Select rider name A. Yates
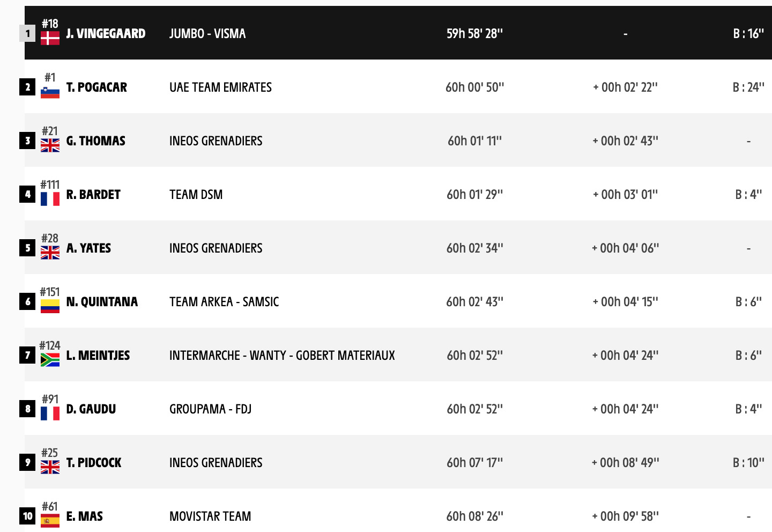Image resolution: width=772 pixels, height=532 pixels. (x=88, y=248)
